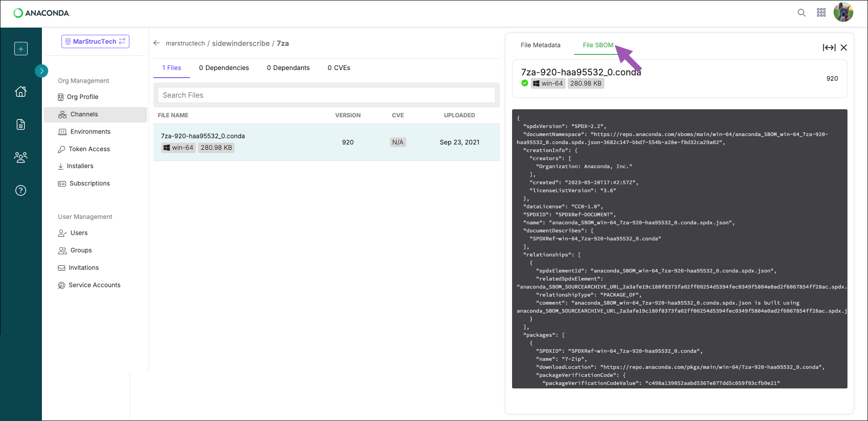This screenshot has height=421, width=868.
Task: Open the people group icon in sidebar
Action: pos(21,157)
